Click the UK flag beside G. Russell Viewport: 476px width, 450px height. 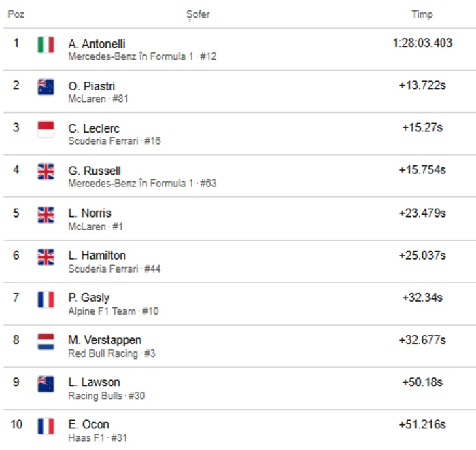[x=46, y=171]
